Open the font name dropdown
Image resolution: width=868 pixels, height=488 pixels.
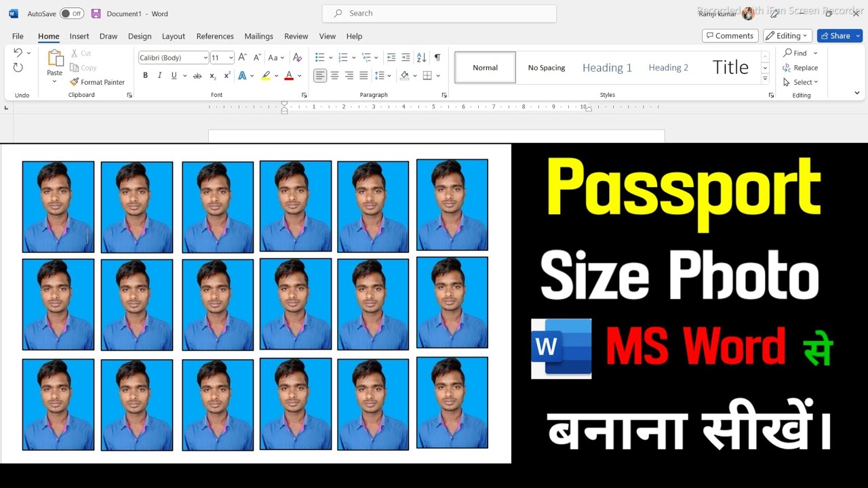tap(205, 58)
